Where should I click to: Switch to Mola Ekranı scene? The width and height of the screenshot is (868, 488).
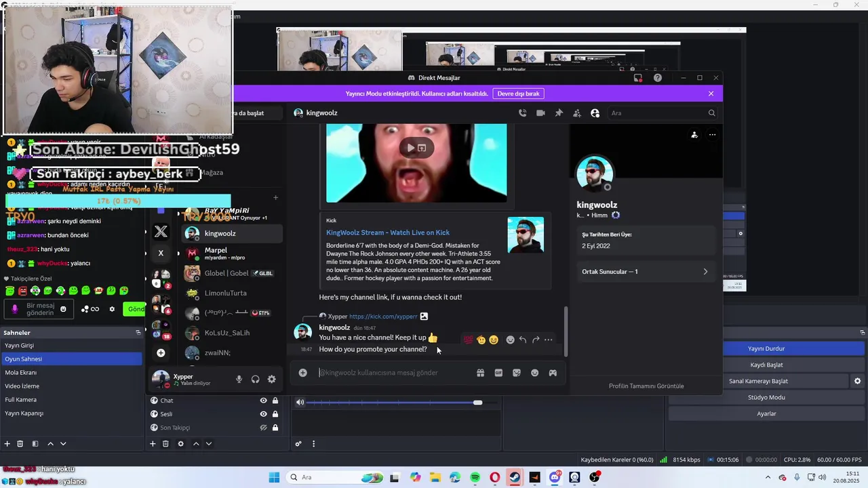pos(71,373)
